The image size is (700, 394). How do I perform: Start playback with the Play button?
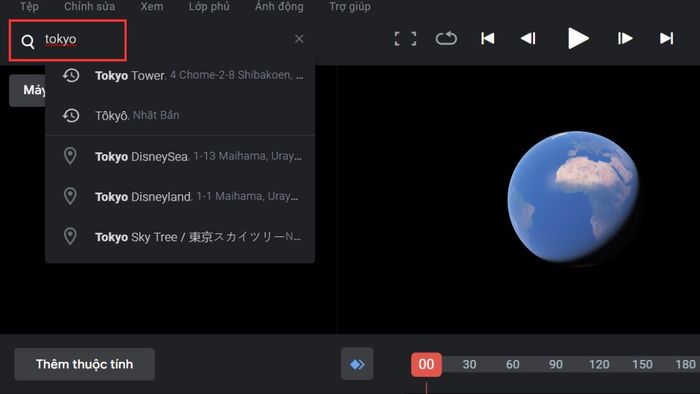click(x=578, y=38)
